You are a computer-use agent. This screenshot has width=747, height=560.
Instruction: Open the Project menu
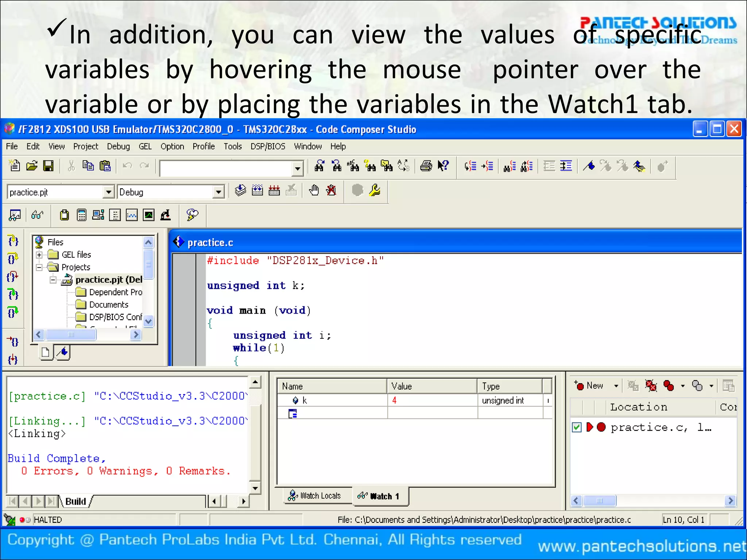click(86, 146)
